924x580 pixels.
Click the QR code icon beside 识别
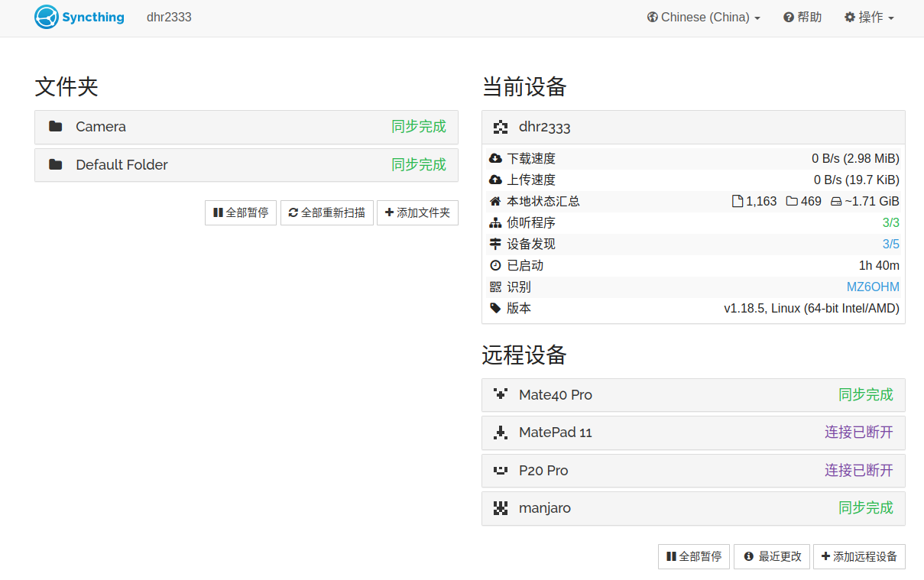click(495, 287)
